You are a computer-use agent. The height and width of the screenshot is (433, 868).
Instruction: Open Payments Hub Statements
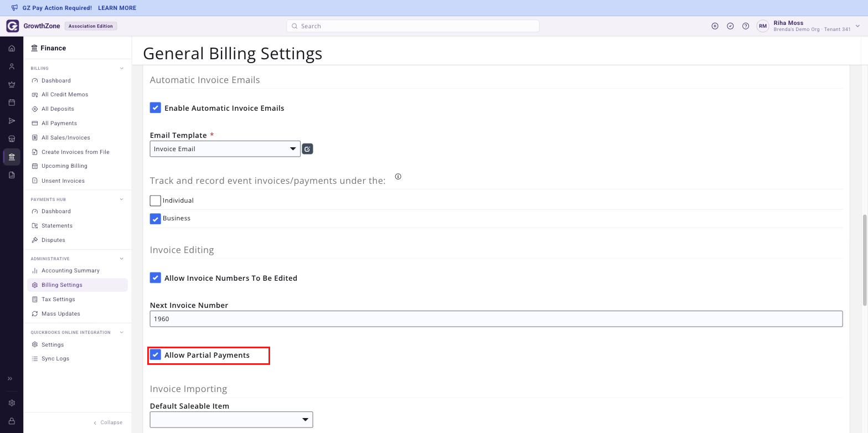coord(57,226)
